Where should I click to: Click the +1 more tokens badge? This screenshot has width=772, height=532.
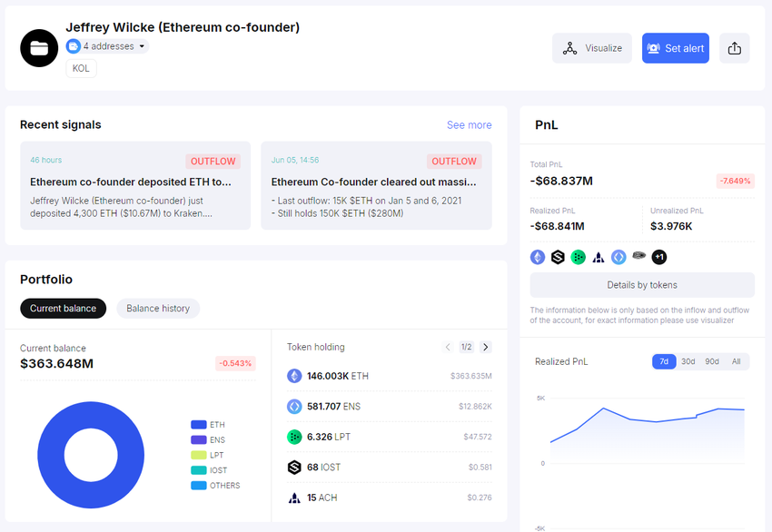tap(659, 257)
